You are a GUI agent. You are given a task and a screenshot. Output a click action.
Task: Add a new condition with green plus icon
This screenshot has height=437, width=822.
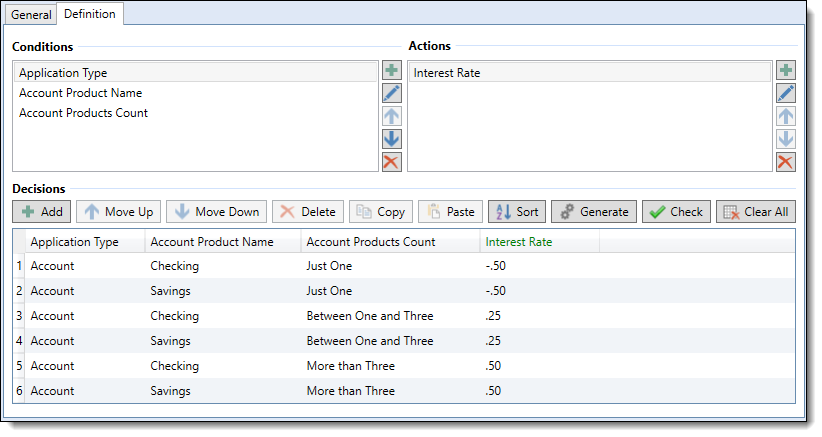click(392, 70)
